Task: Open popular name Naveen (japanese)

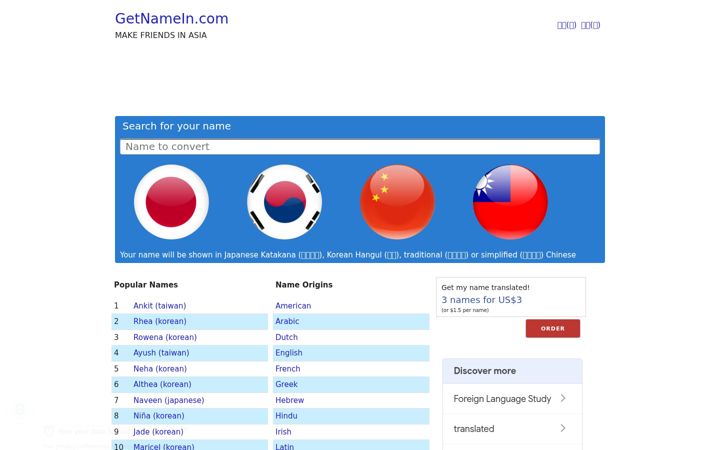Action: pos(169,400)
